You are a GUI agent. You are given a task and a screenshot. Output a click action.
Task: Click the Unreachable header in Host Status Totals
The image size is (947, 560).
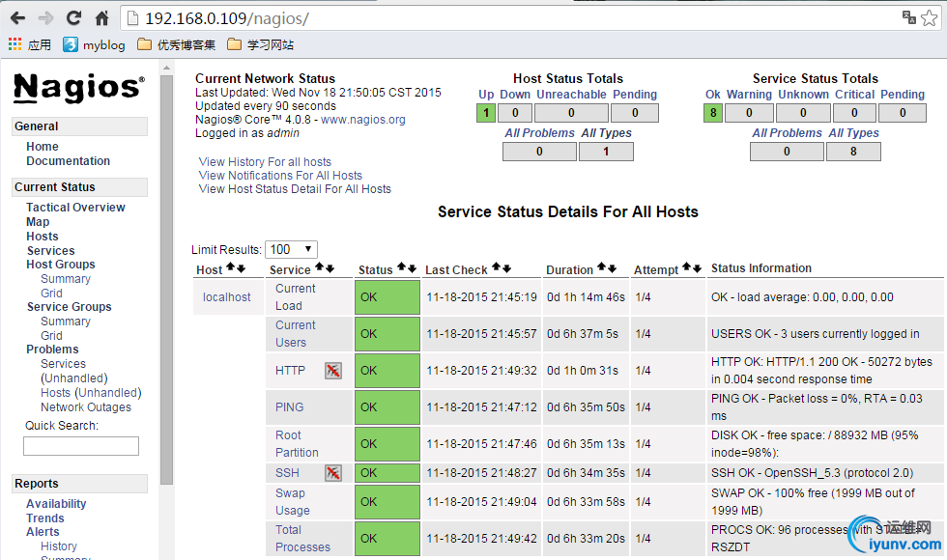pyautogui.click(x=571, y=95)
